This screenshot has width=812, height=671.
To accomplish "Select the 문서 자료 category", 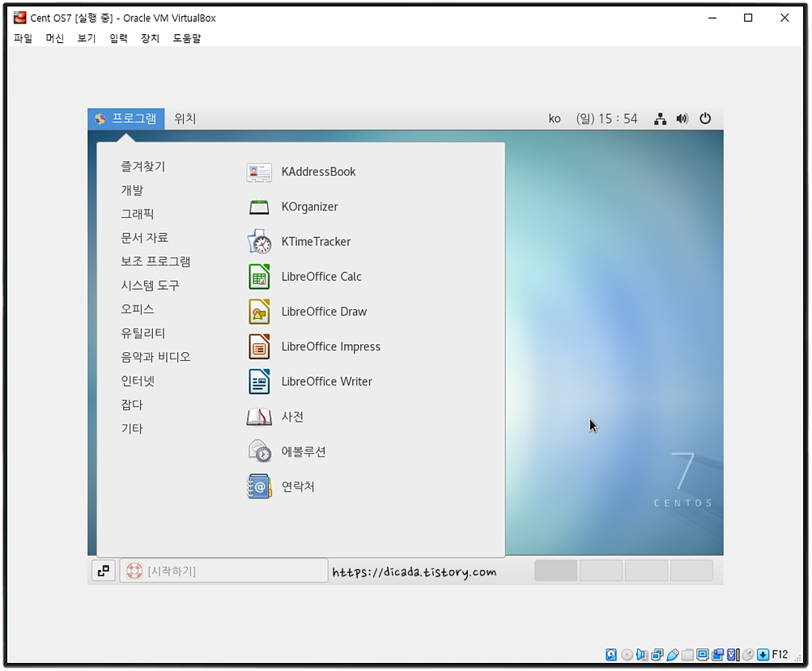I will pyautogui.click(x=144, y=238).
